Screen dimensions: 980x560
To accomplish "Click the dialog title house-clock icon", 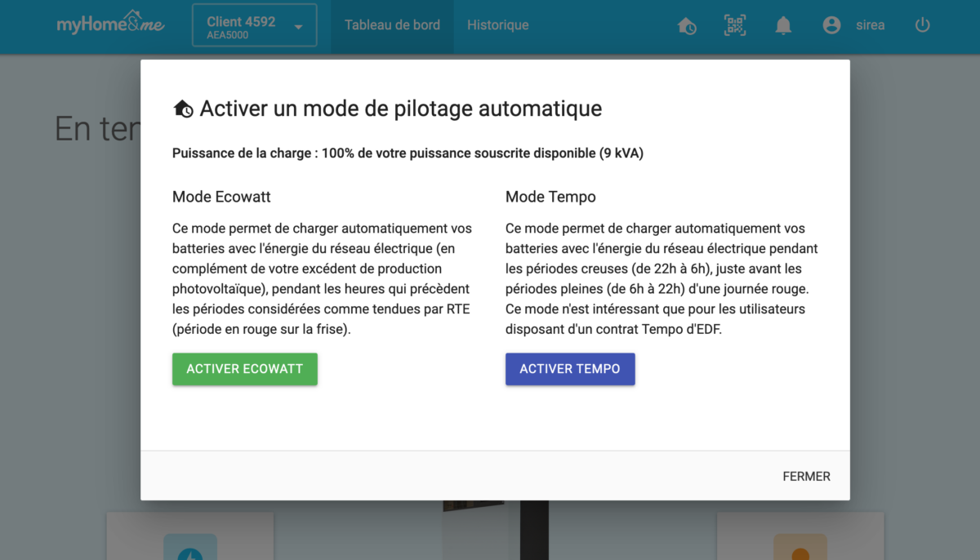I will coord(184,109).
